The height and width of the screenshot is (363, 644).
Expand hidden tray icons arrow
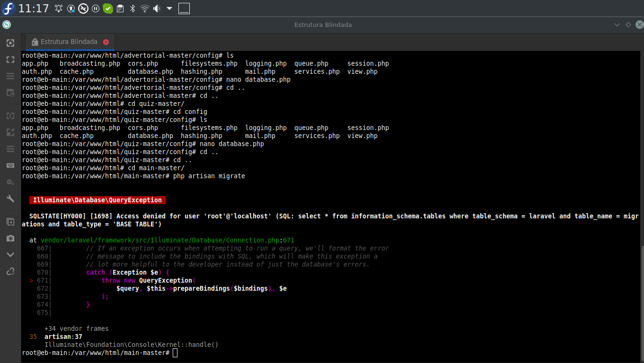pyautogui.click(x=169, y=9)
